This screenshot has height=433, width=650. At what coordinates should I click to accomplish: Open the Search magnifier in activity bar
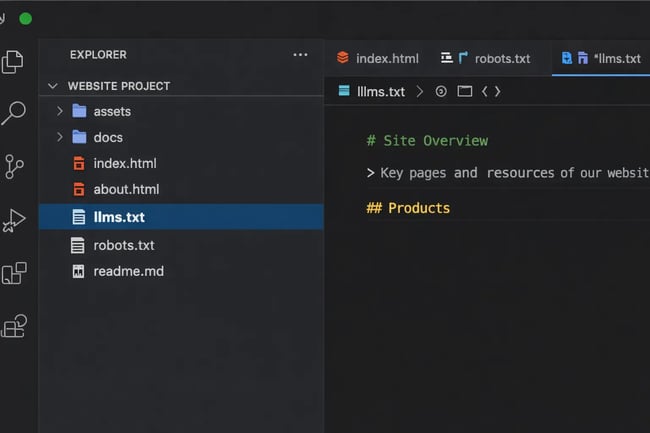click(13, 113)
